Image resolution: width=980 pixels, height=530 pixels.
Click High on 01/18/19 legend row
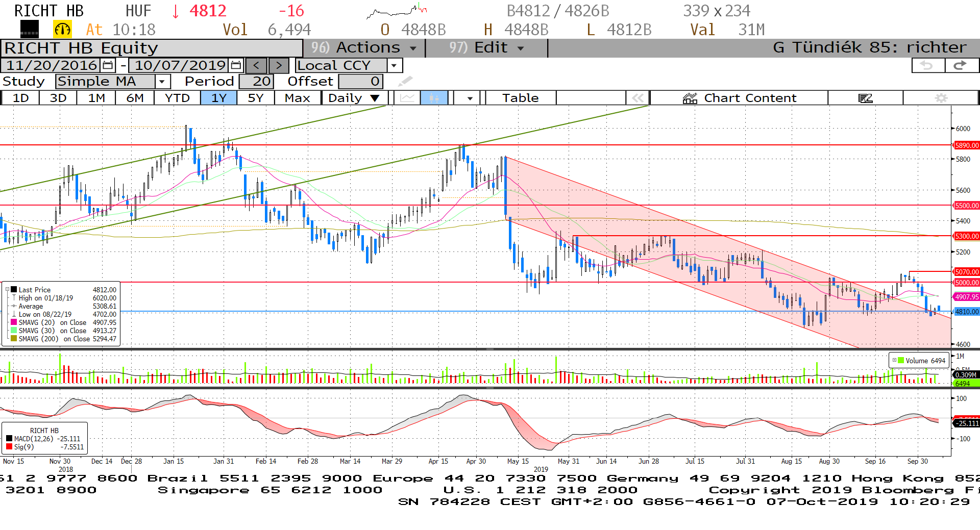tap(64, 297)
